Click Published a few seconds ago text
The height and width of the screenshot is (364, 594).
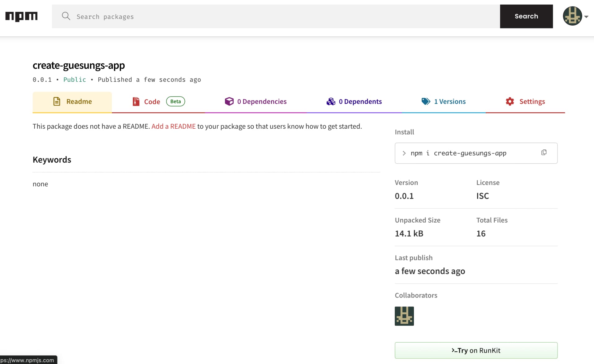(149, 80)
